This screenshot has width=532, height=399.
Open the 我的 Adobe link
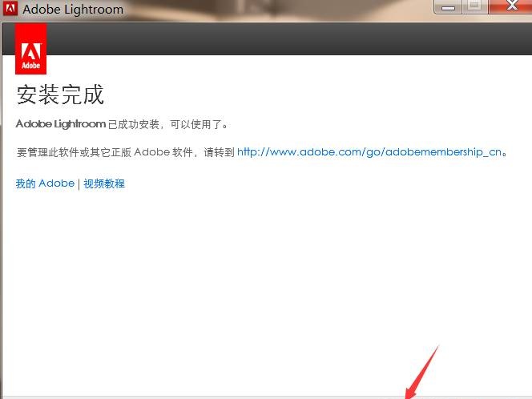pyautogui.click(x=45, y=183)
